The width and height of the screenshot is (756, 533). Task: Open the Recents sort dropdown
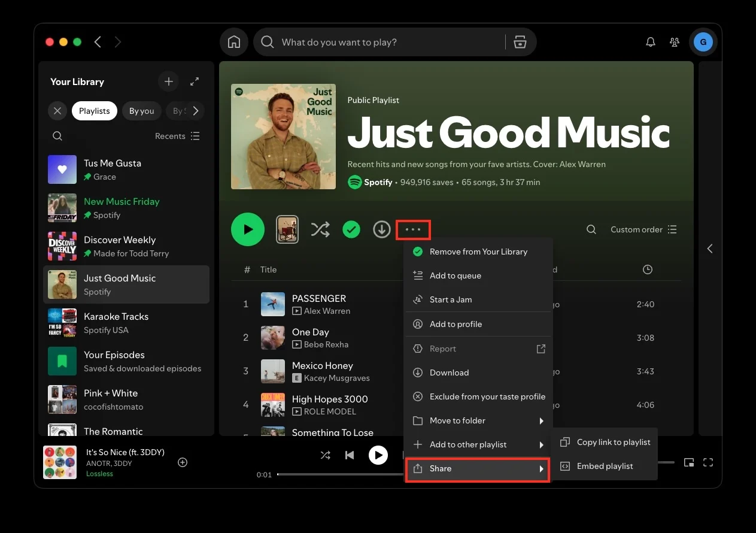[177, 136]
